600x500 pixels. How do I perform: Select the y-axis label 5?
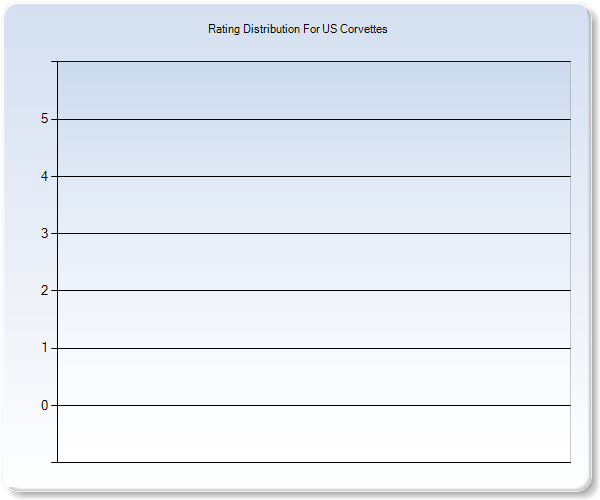click(x=44, y=119)
